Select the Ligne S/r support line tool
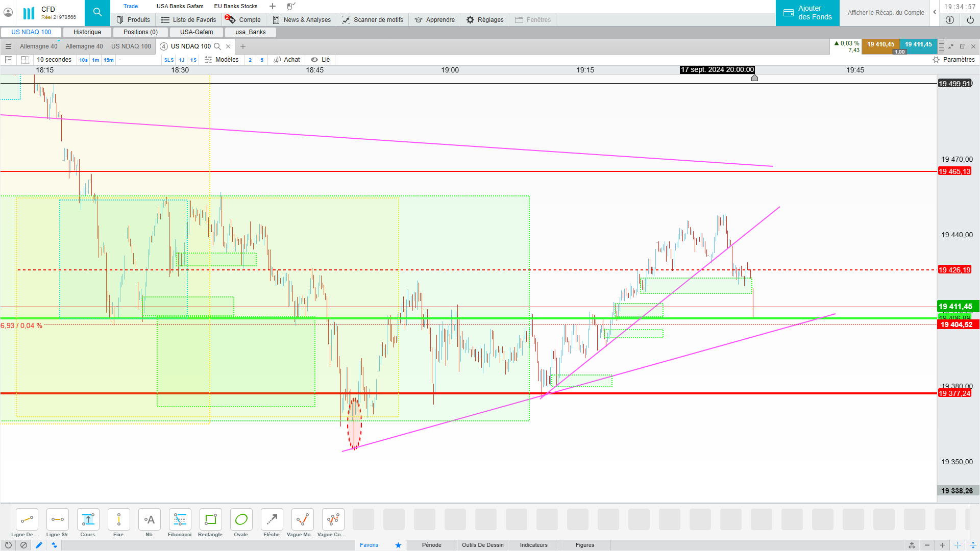 tap(57, 520)
